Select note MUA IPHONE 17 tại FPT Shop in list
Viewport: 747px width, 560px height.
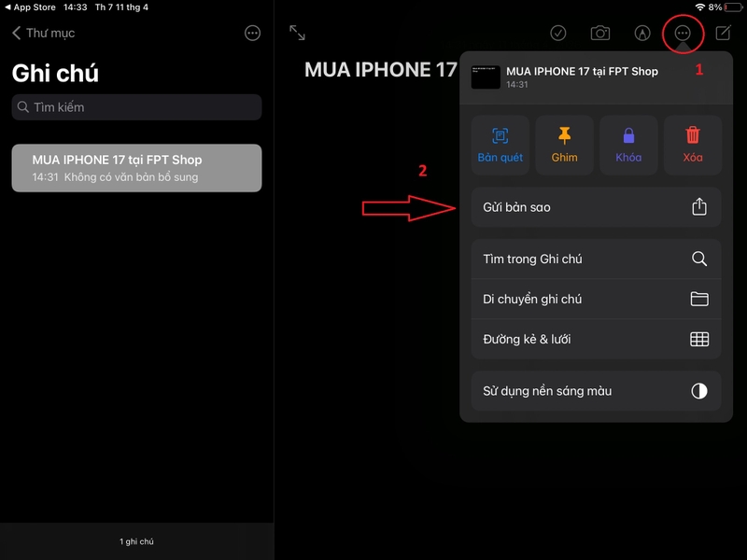pyautogui.click(x=136, y=168)
